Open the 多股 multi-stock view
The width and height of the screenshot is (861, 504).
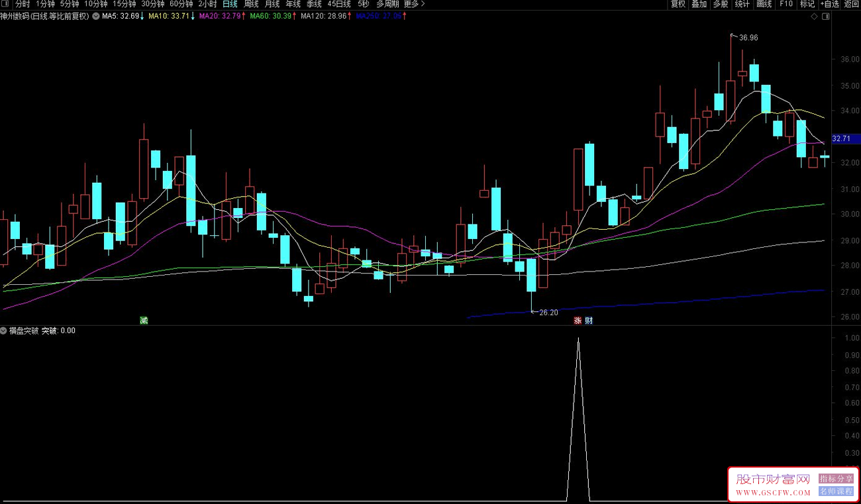(721, 4)
